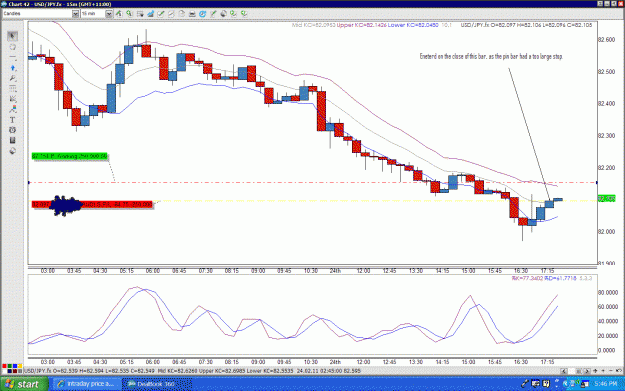The image size is (625, 391).
Task: Click the 24th date label on time axis
Action: (335, 271)
